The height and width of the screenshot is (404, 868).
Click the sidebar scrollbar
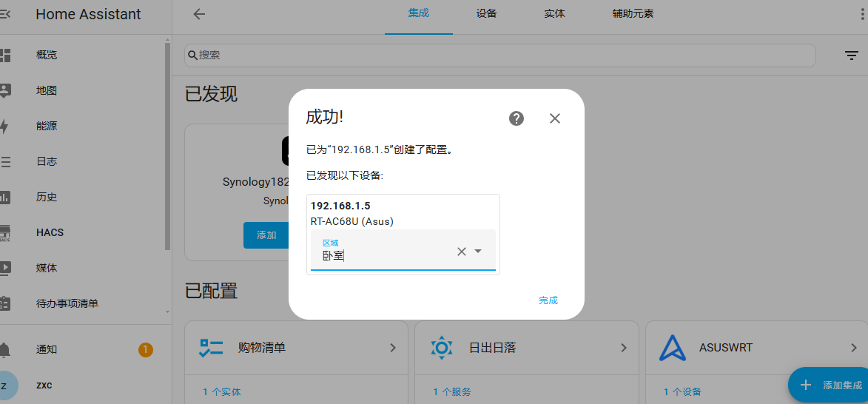(x=168, y=146)
